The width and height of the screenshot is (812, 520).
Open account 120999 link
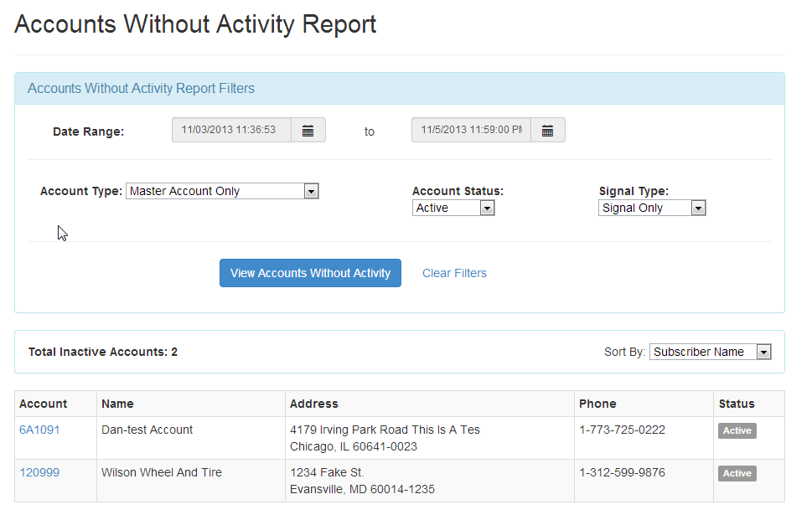(39, 473)
